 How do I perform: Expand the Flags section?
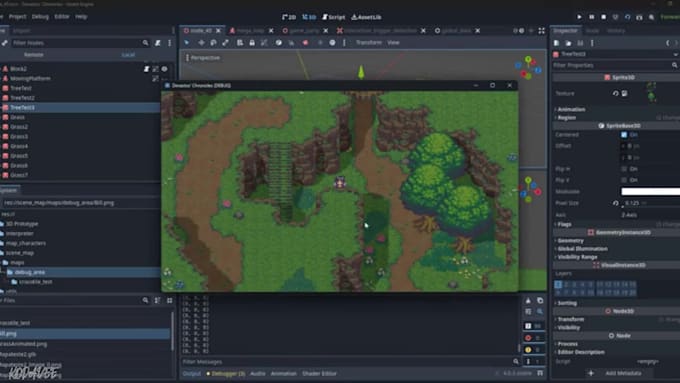(x=564, y=224)
